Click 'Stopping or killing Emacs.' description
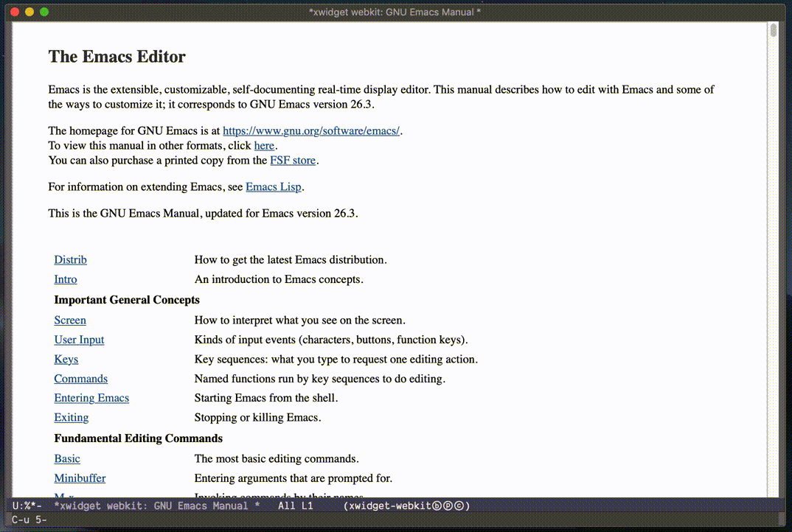Viewport: 792px width, 532px height. tap(257, 418)
